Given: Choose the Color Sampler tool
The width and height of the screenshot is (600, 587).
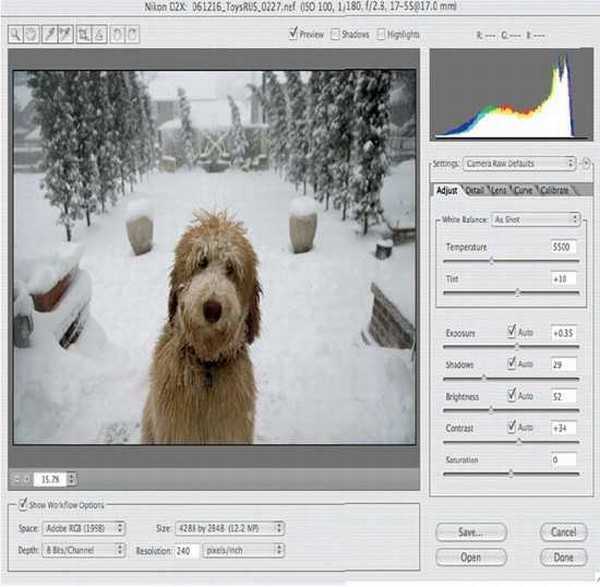Looking at the screenshot, I should 65,34.
